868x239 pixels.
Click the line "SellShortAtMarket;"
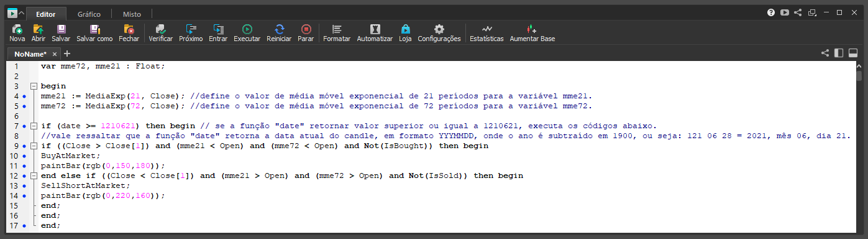86,185
